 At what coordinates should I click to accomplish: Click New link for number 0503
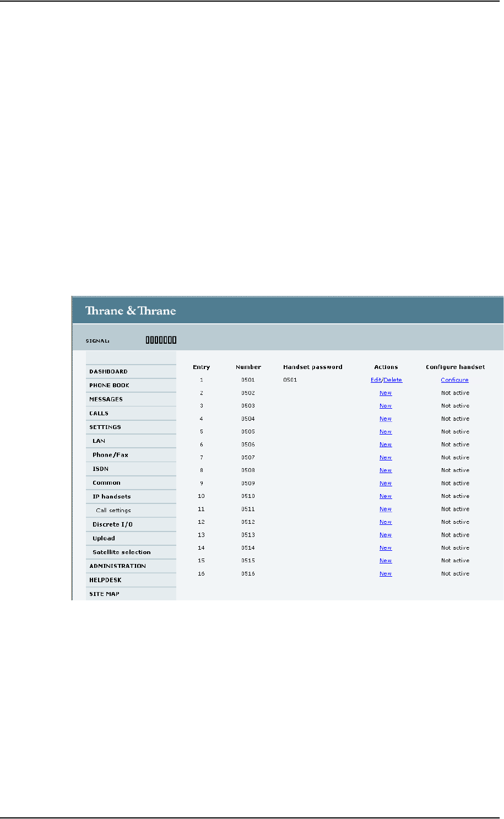point(386,406)
